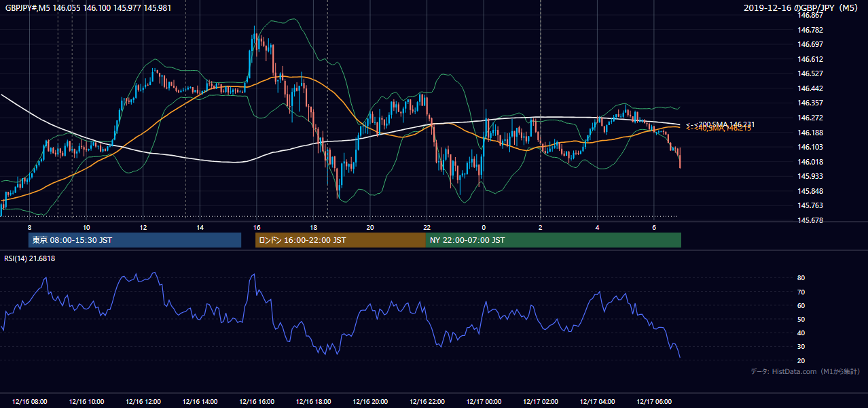868x408 pixels.
Task: Click hour tick 18 under the price chart
Action: [313, 227]
